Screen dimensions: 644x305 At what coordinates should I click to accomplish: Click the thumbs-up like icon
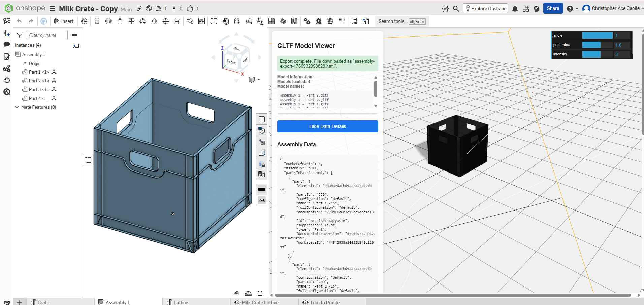190,9
